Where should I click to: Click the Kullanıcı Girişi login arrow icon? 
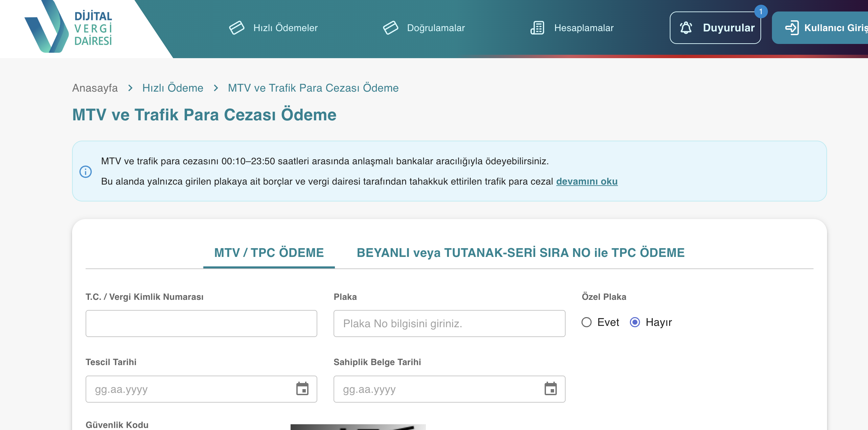792,28
